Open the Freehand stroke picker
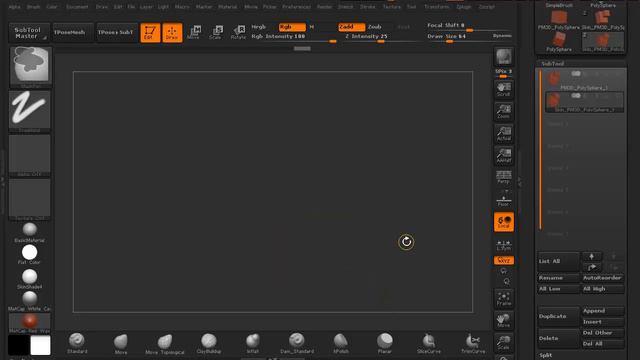The image size is (640, 360). tap(29, 111)
